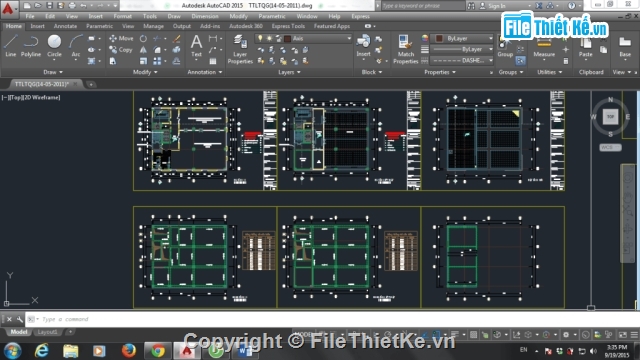Screen dimensions: 640x360
Task: Toggle the Axis layer light bulb
Action: pyautogui.click(x=260, y=38)
